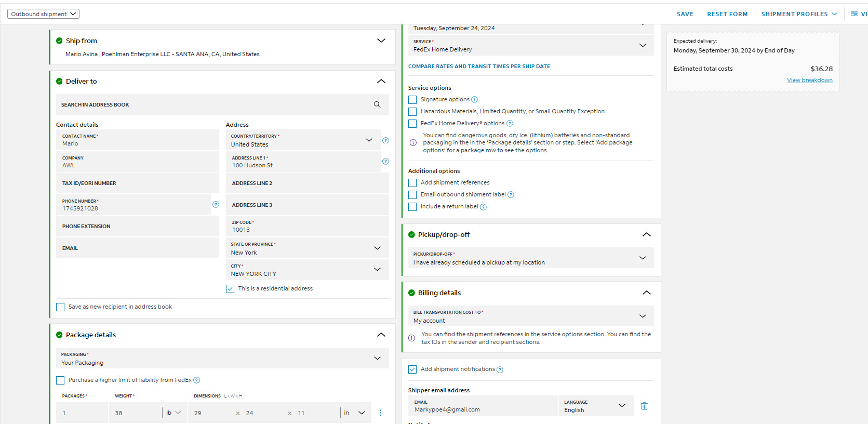Click the Zip Code field

tap(308, 226)
